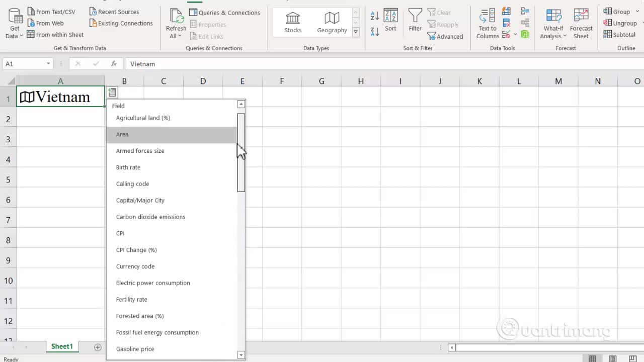Screen dimensions: 644x362
Task: Open the Get Data menu
Action: coord(15,24)
